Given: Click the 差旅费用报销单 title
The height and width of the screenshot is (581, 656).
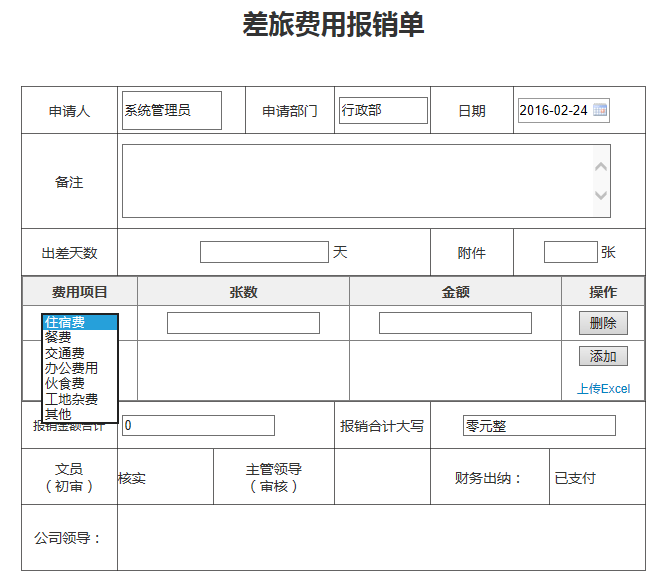Looking at the screenshot, I should tap(333, 24).
